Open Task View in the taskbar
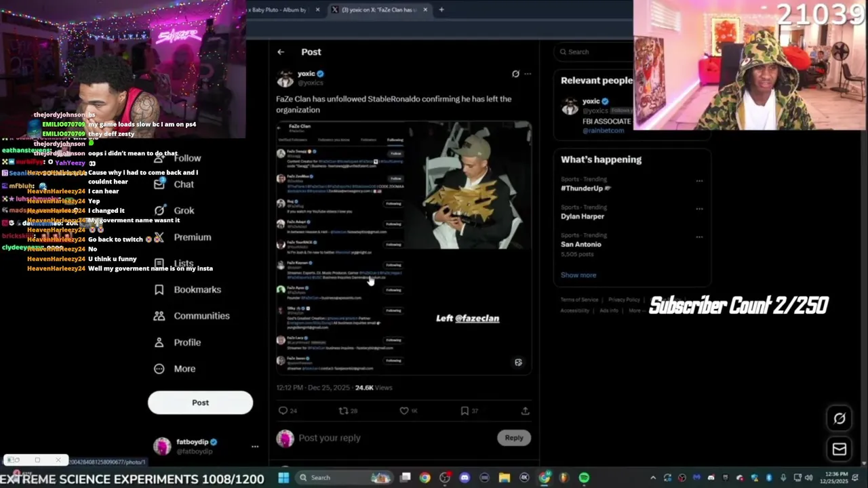 [406, 478]
